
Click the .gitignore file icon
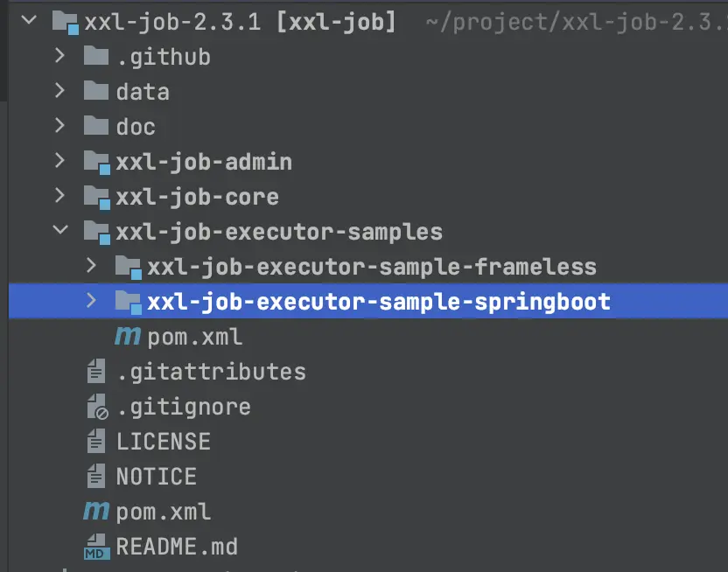click(x=95, y=406)
